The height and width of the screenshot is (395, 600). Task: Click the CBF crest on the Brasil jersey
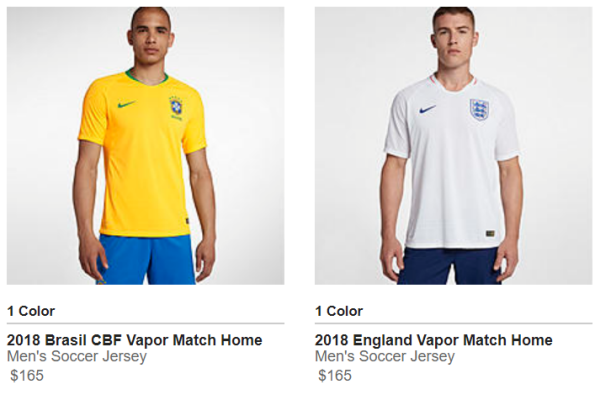click(x=176, y=108)
